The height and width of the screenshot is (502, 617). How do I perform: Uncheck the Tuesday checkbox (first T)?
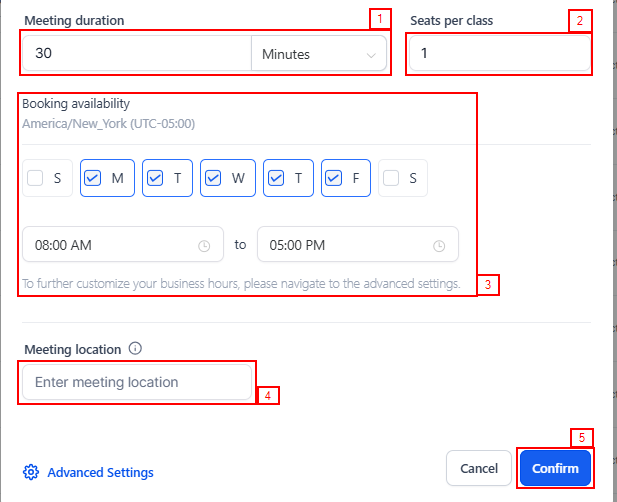[x=155, y=179]
